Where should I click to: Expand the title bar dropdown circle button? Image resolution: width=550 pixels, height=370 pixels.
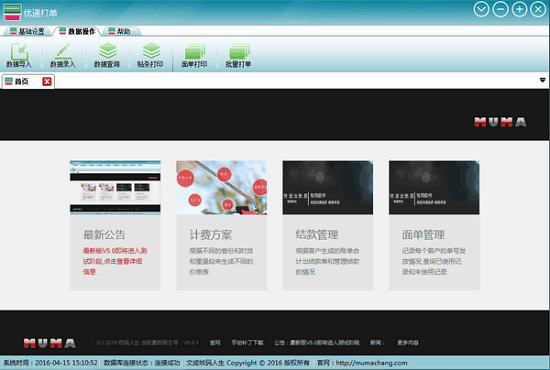tap(481, 9)
